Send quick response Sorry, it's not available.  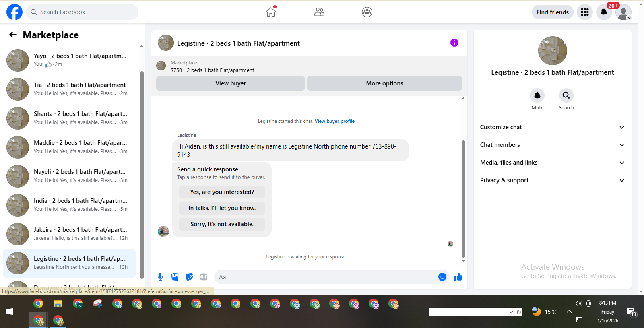point(222,224)
